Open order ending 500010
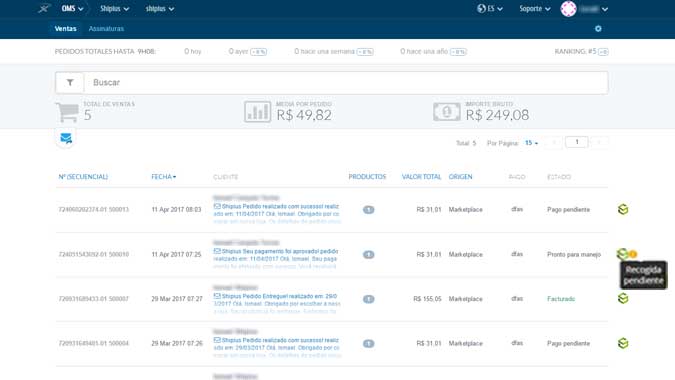 coord(93,254)
